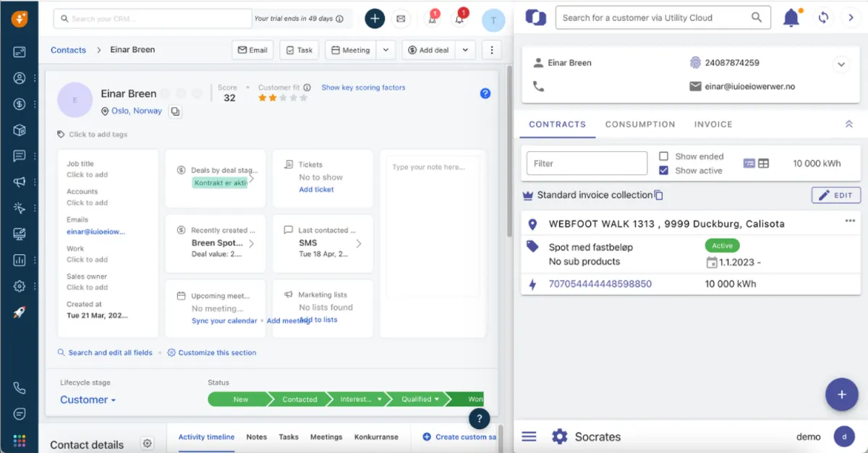Click Add ticket link
The height and width of the screenshot is (453, 868).
tap(317, 190)
